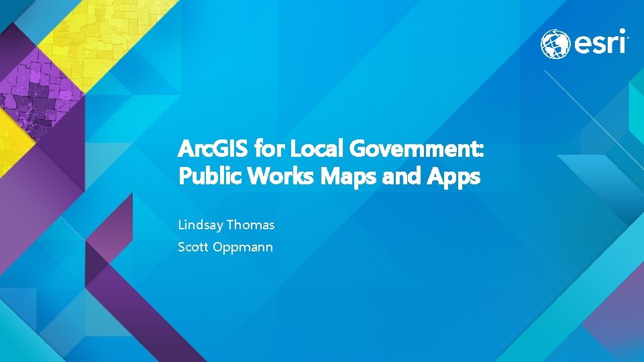The height and width of the screenshot is (362, 644).
Task: Select the subtitle 'Public Works Maps and Apps'
Action: pyautogui.click(x=329, y=176)
